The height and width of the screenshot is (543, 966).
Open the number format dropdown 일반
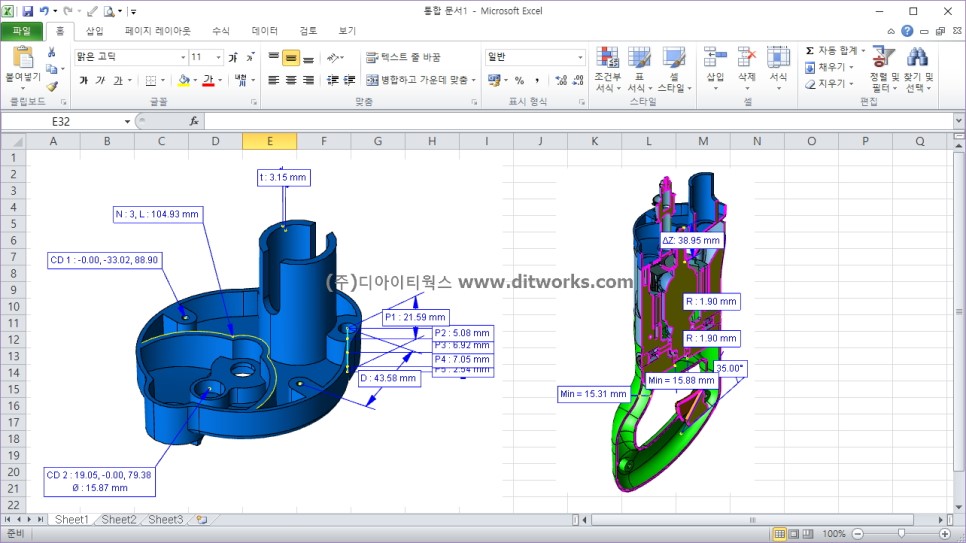580,57
